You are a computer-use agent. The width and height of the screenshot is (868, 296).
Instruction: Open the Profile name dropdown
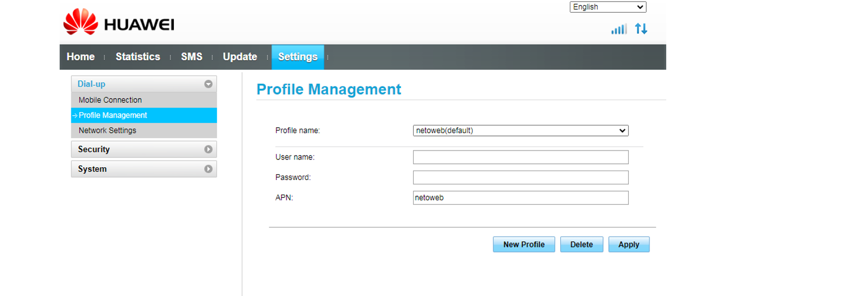[520, 130]
